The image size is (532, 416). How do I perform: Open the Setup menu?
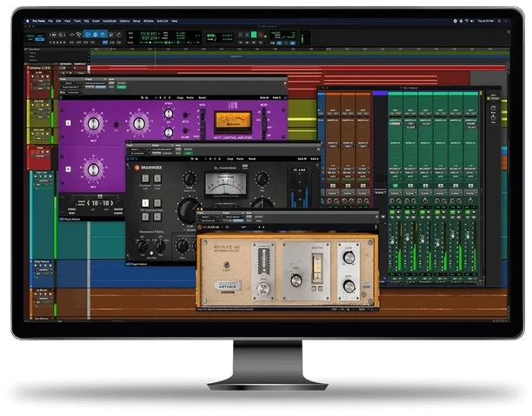[136, 21]
